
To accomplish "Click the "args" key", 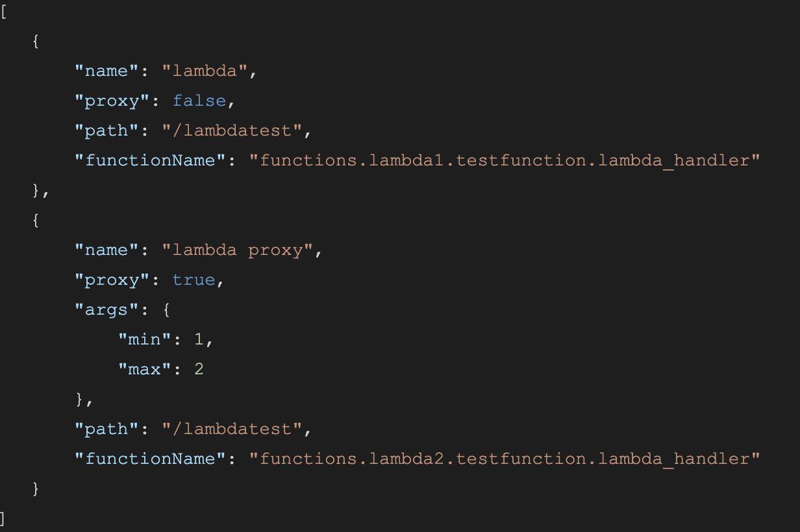I will pyautogui.click(x=106, y=309).
